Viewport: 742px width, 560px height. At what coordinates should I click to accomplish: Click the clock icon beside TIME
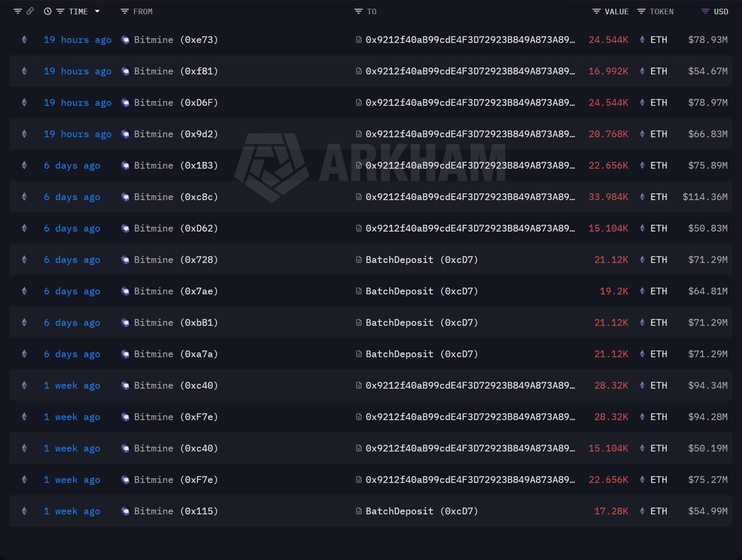coord(48,11)
